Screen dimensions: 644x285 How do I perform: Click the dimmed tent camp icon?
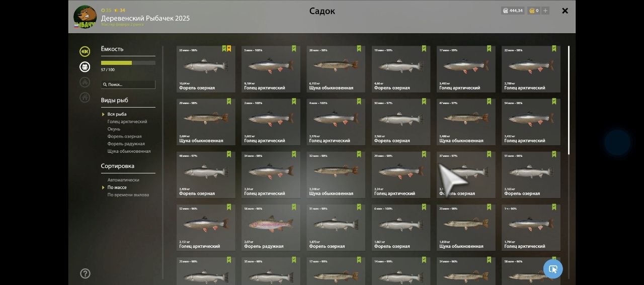pyautogui.click(x=85, y=82)
